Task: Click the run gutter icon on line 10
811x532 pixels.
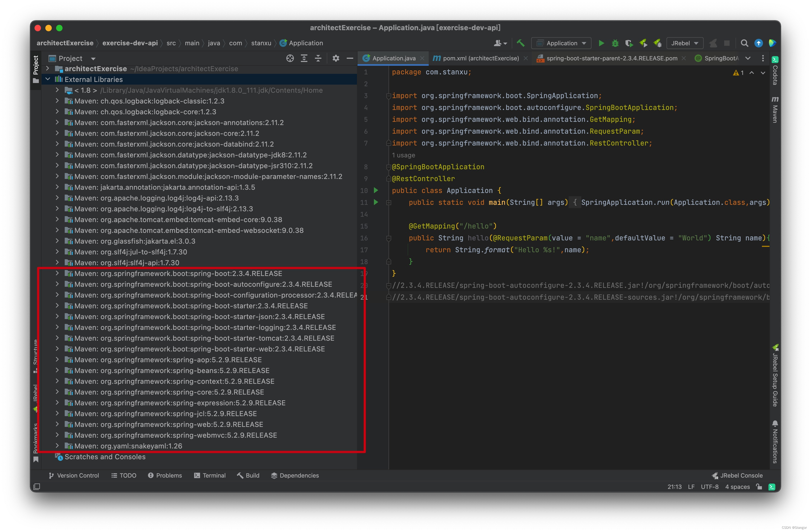Action: 376,190
